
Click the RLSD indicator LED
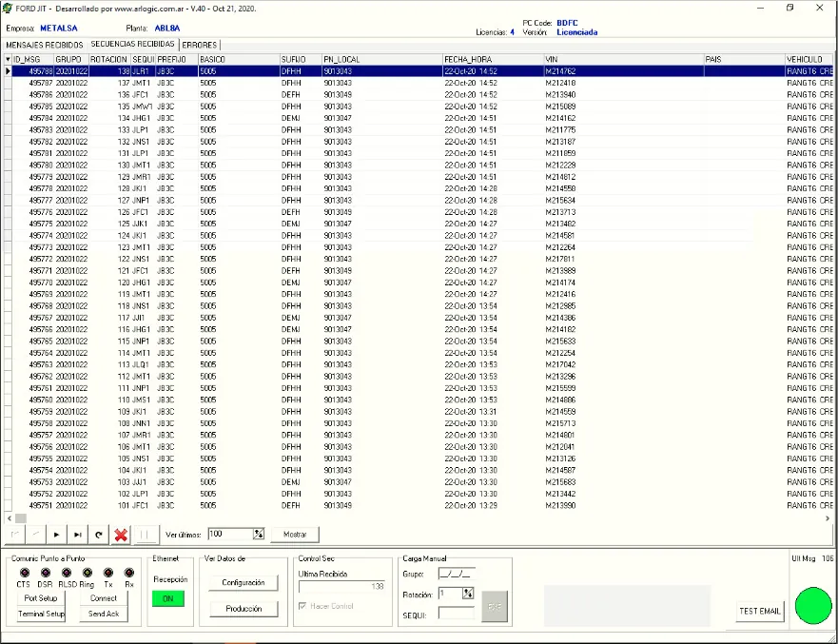(x=67, y=573)
